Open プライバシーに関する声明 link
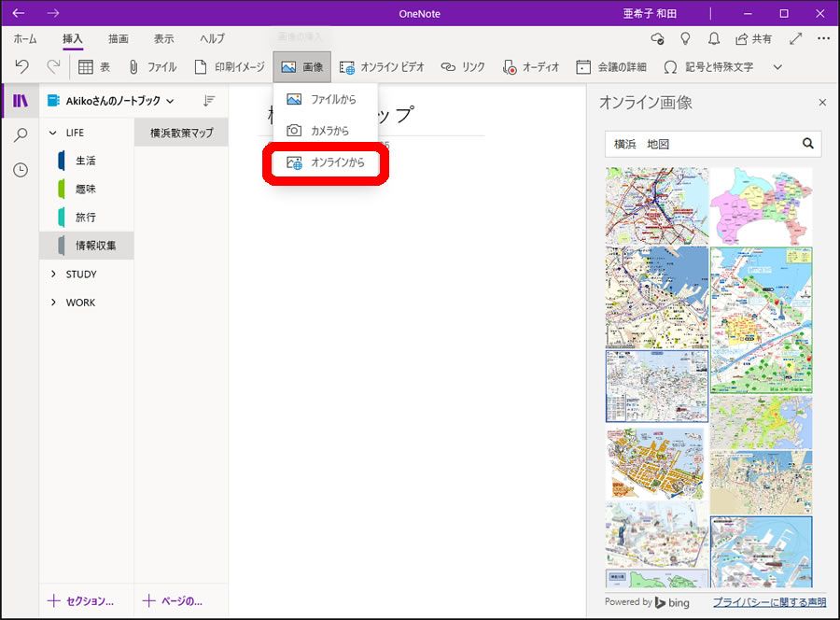Screen dimensions: 840x620 pyautogui.click(x=769, y=602)
